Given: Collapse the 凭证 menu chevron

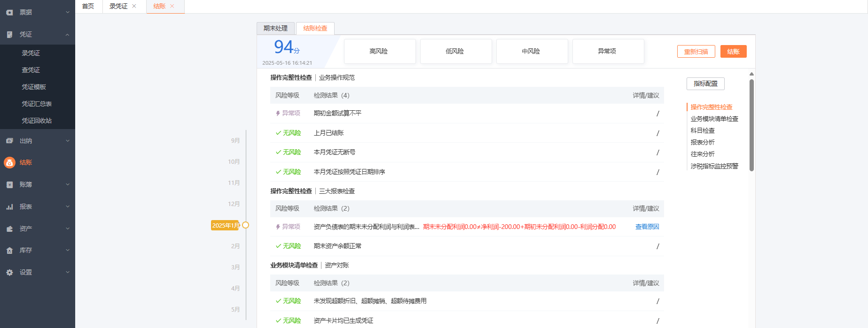Looking at the screenshot, I should coord(67,34).
